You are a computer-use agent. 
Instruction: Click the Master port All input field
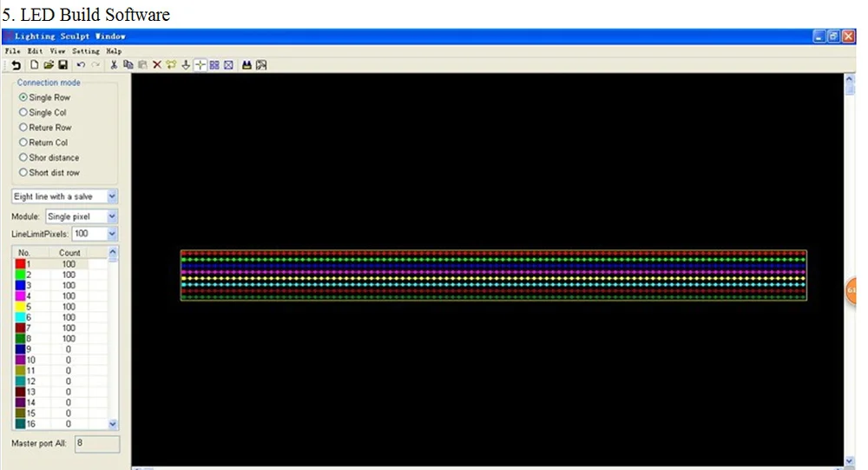click(x=97, y=443)
